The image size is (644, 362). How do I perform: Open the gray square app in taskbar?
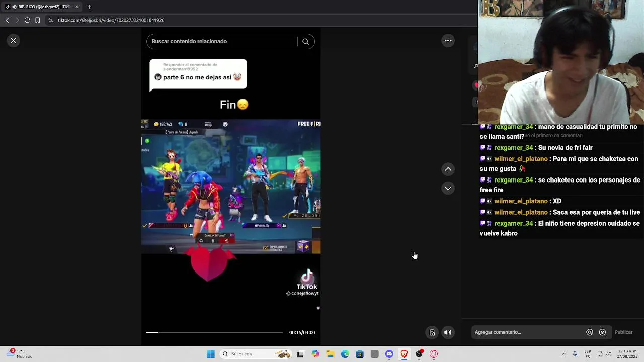[374, 354]
